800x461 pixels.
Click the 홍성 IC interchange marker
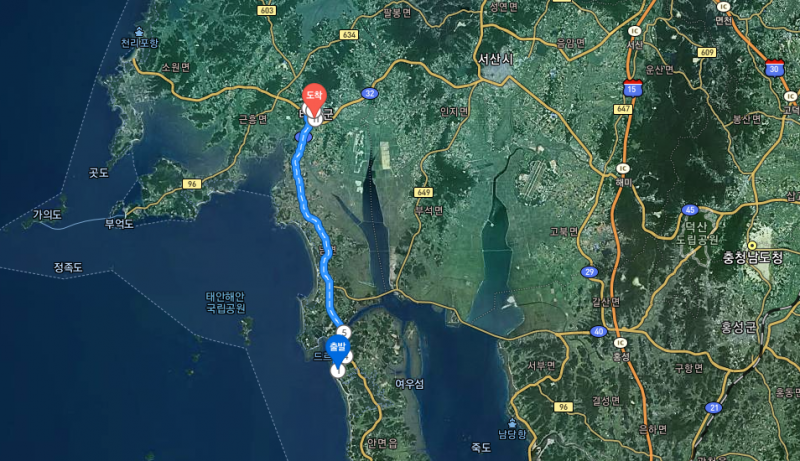[620, 343]
